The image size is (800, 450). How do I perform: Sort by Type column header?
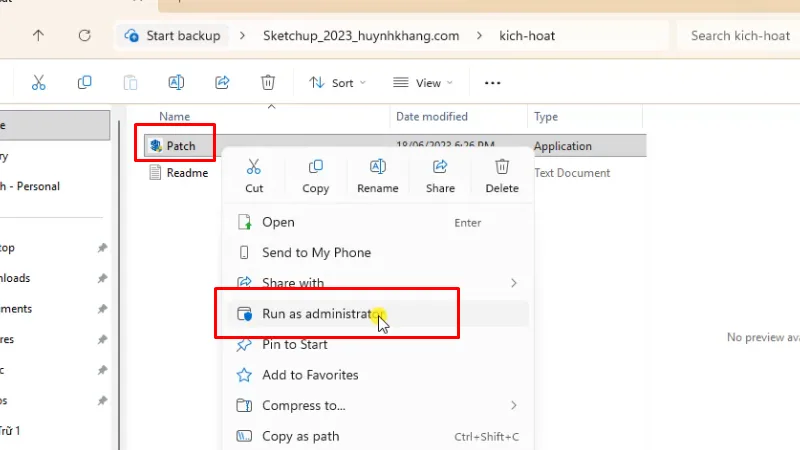(x=545, y=117)
